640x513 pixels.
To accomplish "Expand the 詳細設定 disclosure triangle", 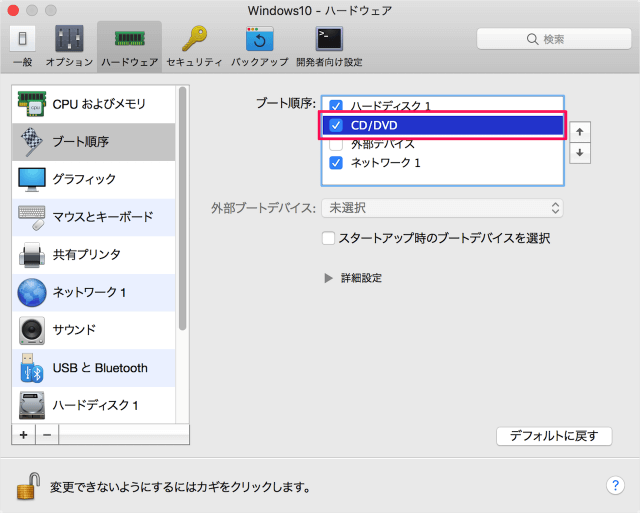I will [328, 278].
